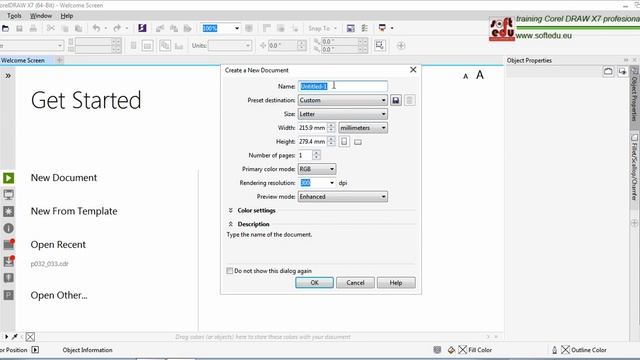The image size is (640, 360).
Task: Click the Fill Color no-fill swatch
Action: (x=462, y=350)
